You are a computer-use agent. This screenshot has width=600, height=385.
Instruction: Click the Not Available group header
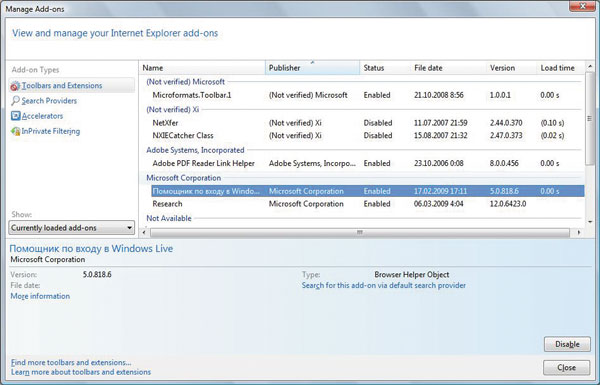[169, 219]
